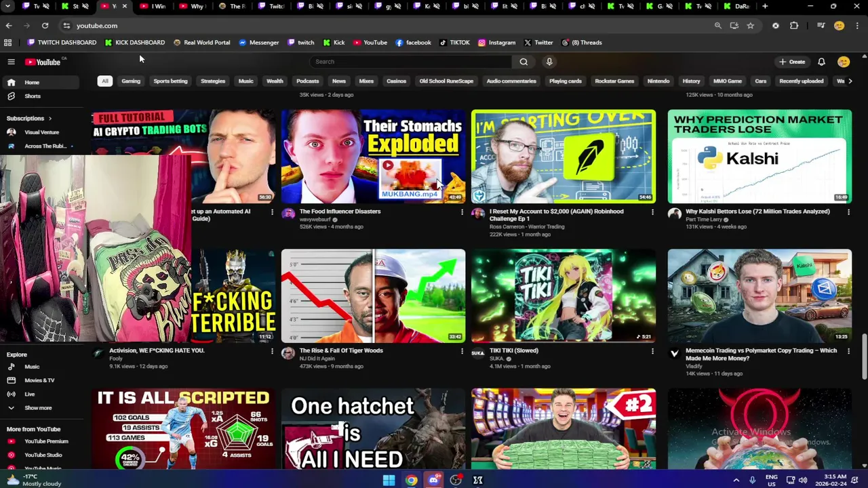Open Chrome extensions puzzle icon
Viewport: 868px width, 488px height.
coord(794,26)
